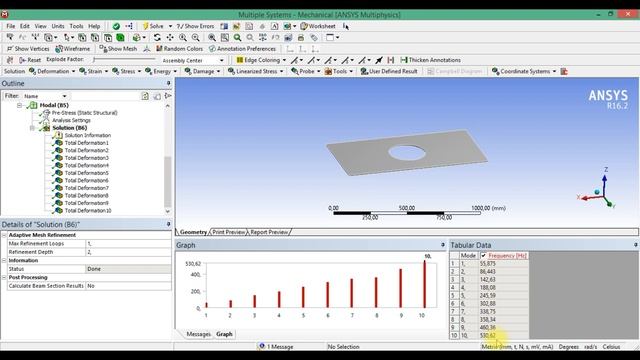640x360 pixels.
Task: Open the Units menu
Action: point(58,26)
